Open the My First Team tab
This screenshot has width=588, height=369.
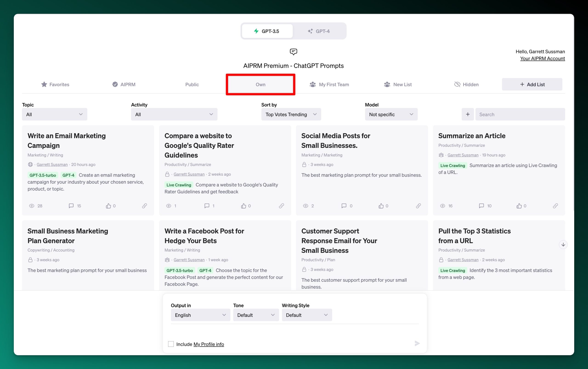(x=329, y=85)
